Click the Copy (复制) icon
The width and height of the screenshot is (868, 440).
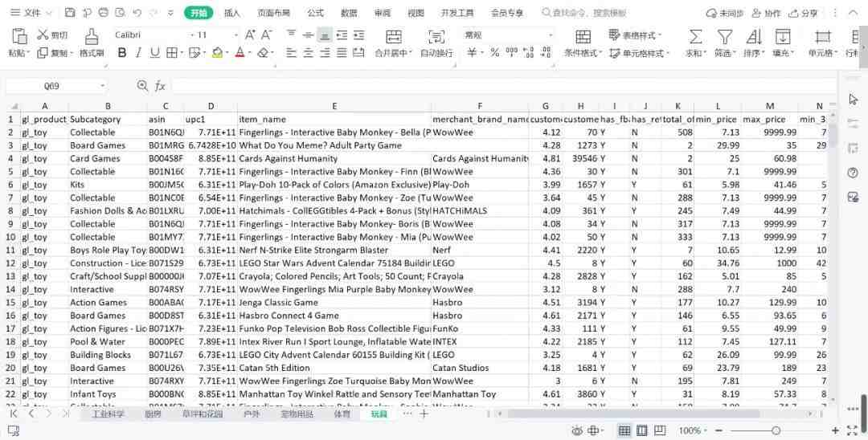coord(43,53)
